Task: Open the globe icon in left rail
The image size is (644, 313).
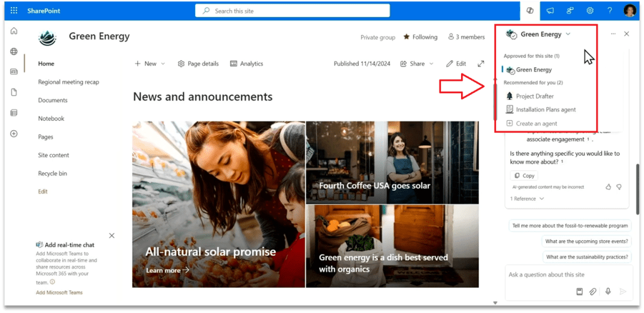Action: [x=14, y=52]
